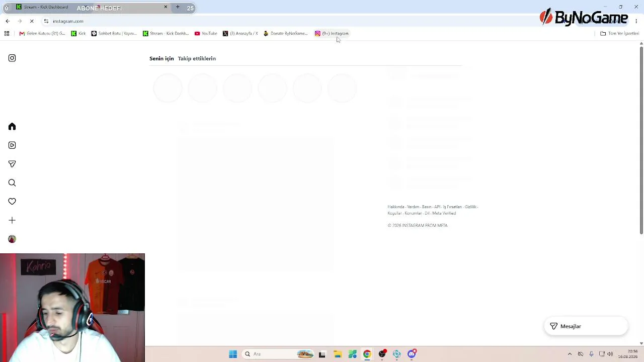Close the current browser tab
Viewport: 644px width, 362px height.
(166, 7)
